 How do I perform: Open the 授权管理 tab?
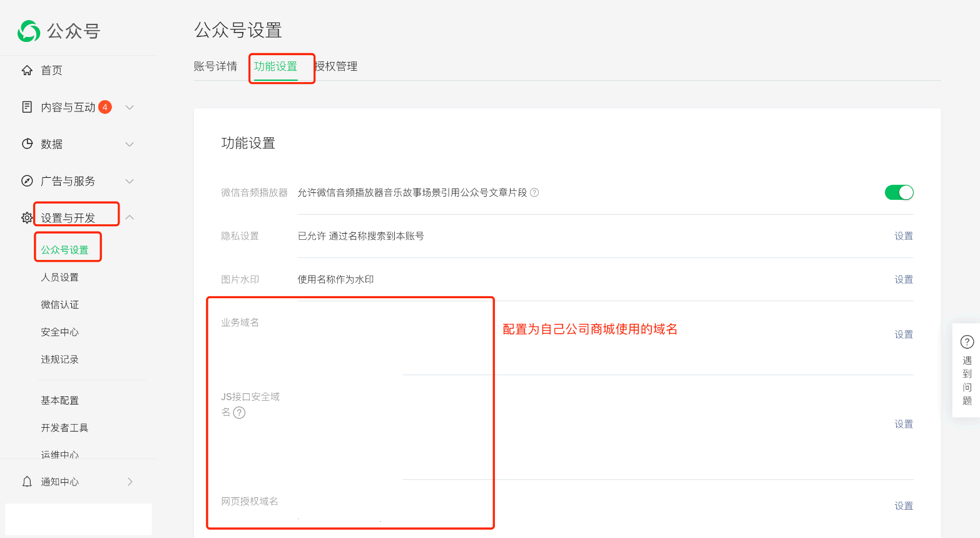337,66
